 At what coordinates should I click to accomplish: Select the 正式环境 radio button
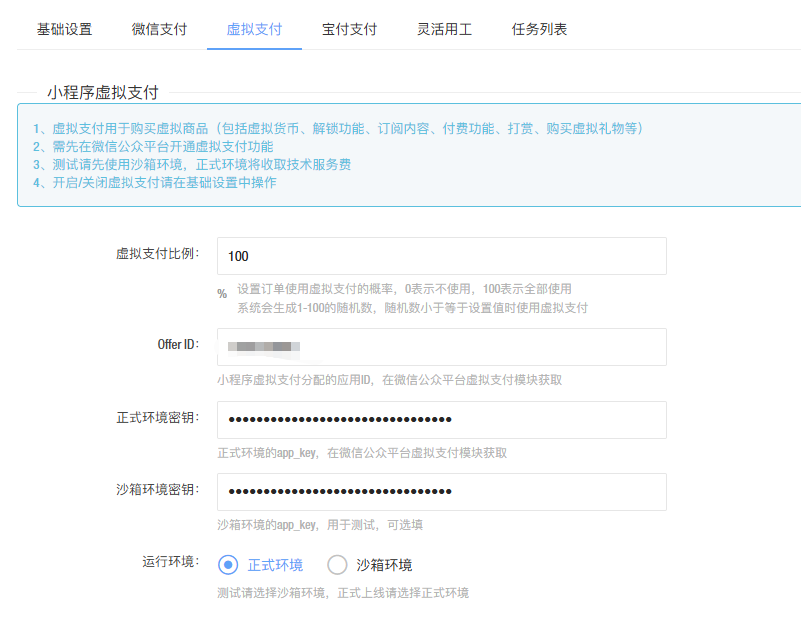(228, 565)
